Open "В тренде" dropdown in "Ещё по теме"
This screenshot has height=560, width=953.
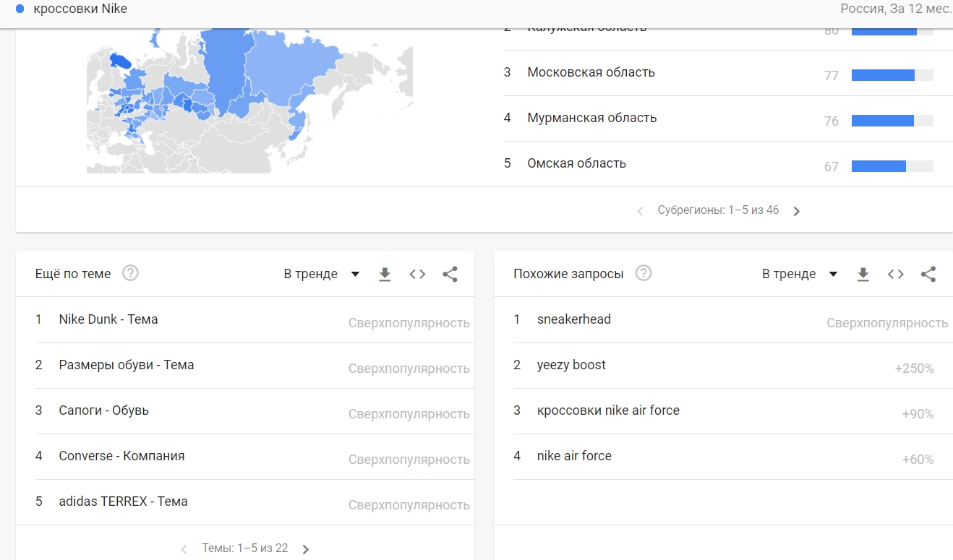pyautogui.click(x=322, y=274)
